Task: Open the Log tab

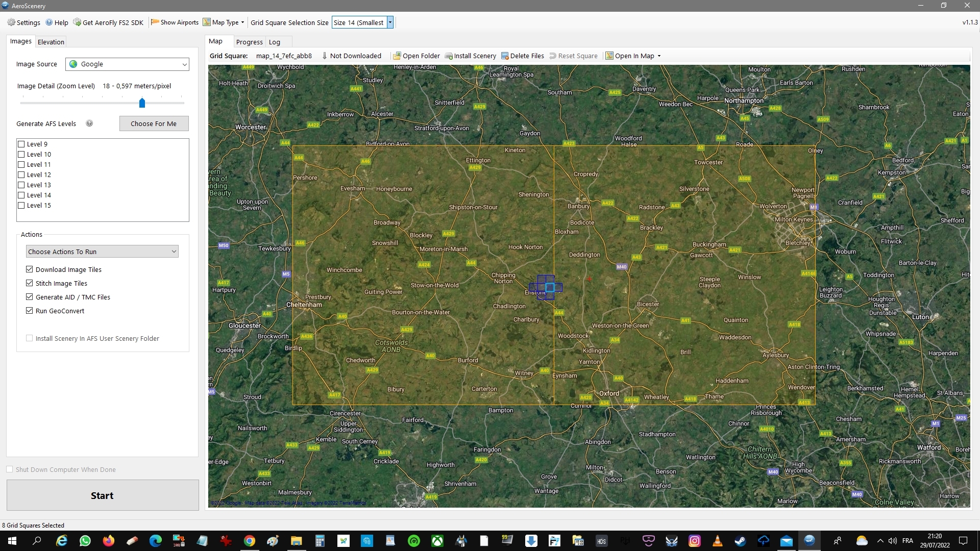Action: pyautogui.click(x=275, y=42)
